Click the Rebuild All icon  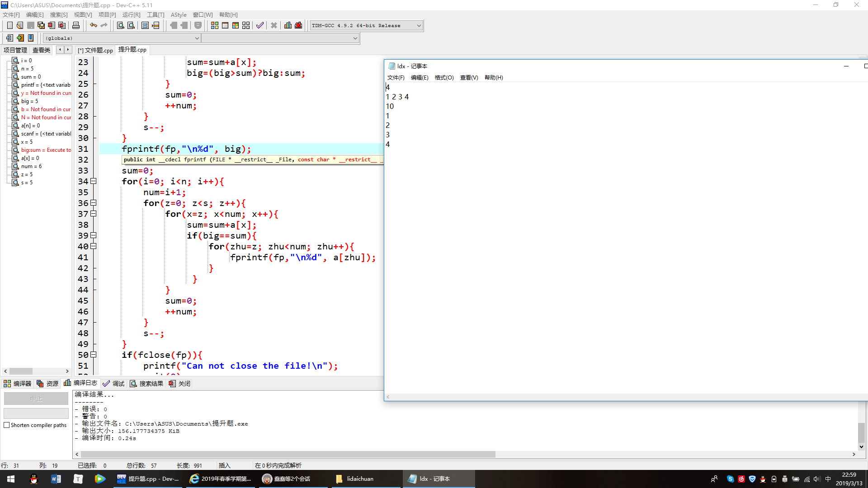click(x=246, y=25)
